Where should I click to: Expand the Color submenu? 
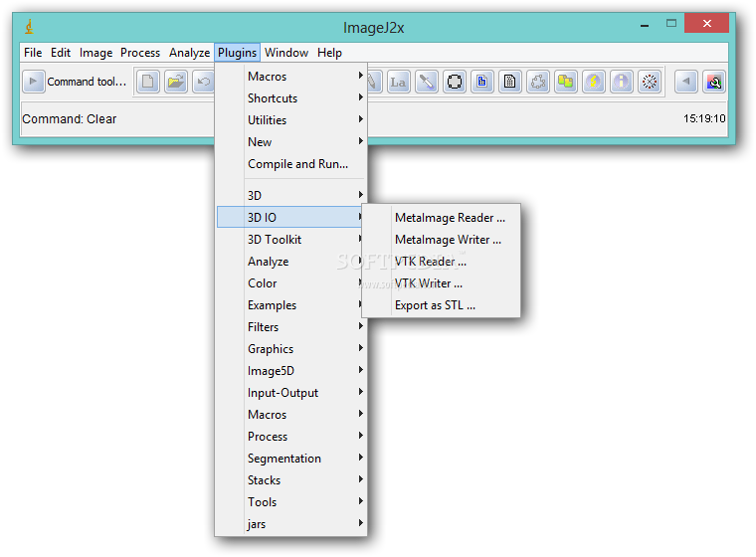tap(290, 283)
